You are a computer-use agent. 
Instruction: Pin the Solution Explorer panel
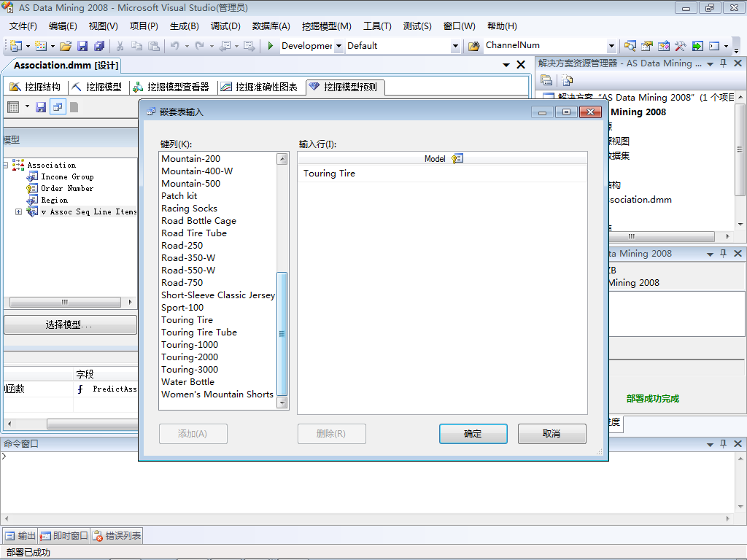coord(723,63)
